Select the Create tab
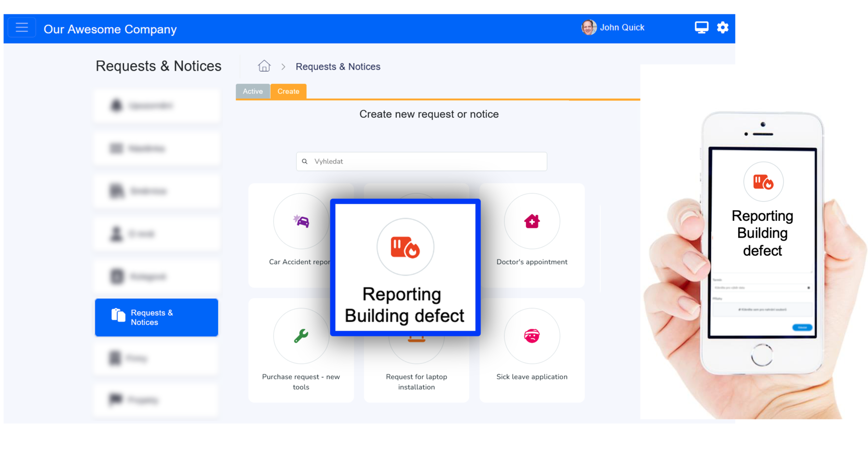The image size is (868, 458). point(288,91)
